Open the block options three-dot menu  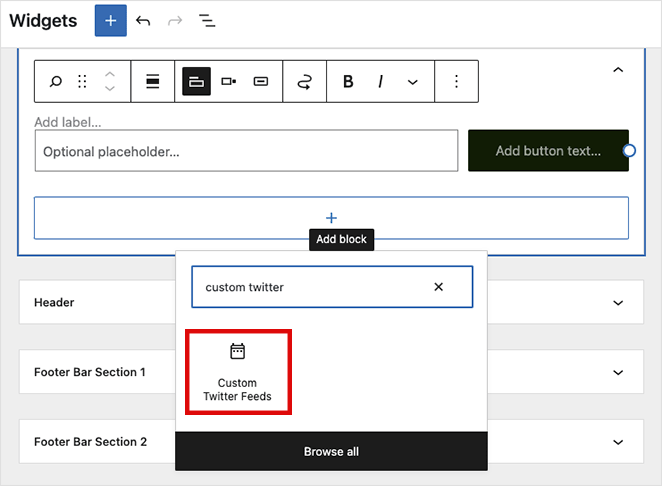[456, 81]
